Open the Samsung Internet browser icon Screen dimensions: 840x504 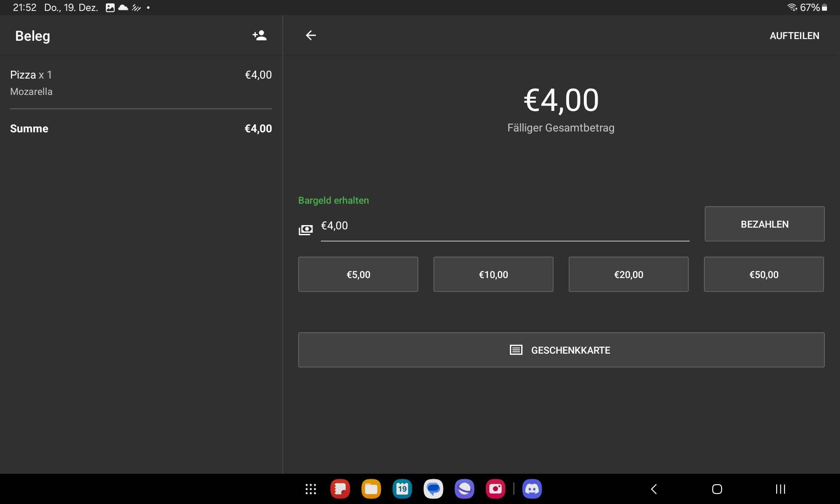(464, 489)
